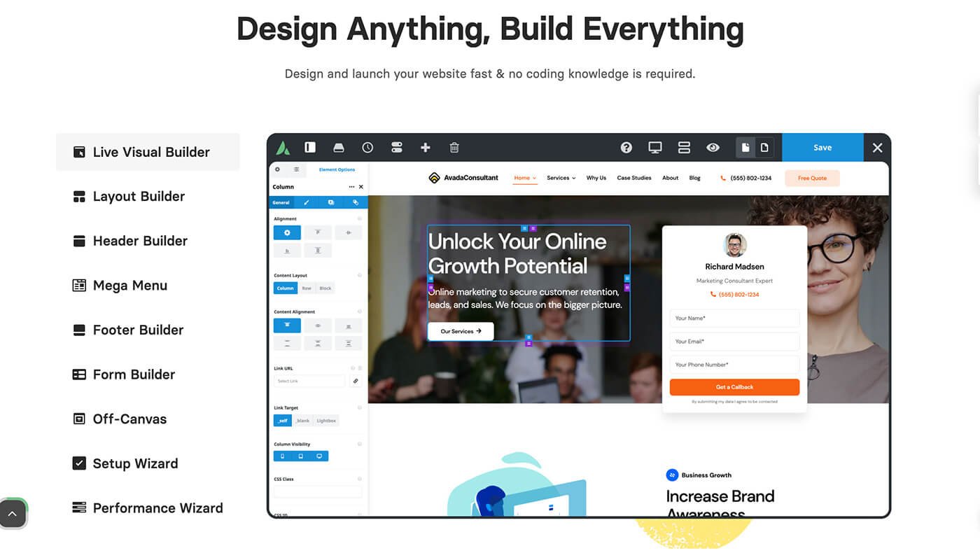
Task: Click the trash icon in builder toolbar
Action: [x=454, y=148]
